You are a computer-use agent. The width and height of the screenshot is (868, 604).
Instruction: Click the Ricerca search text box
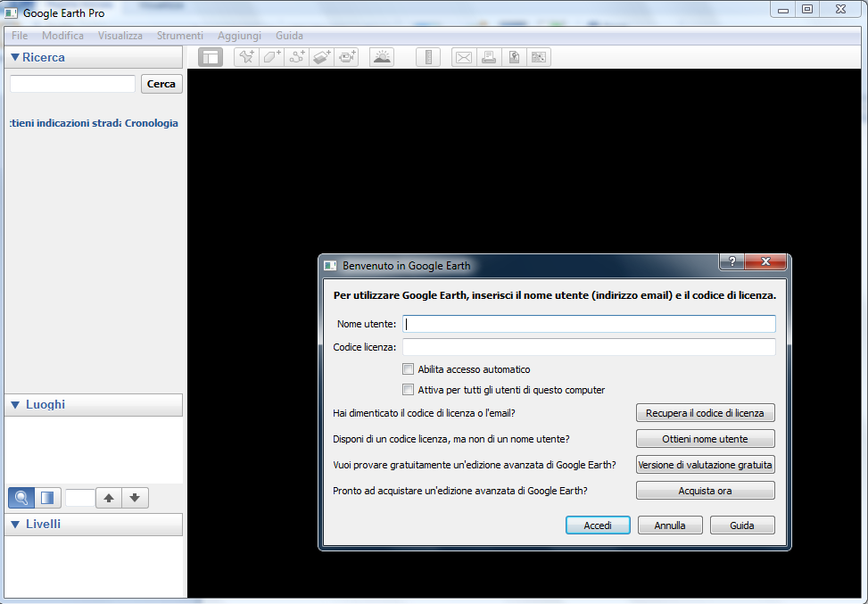tap(72, 84)
